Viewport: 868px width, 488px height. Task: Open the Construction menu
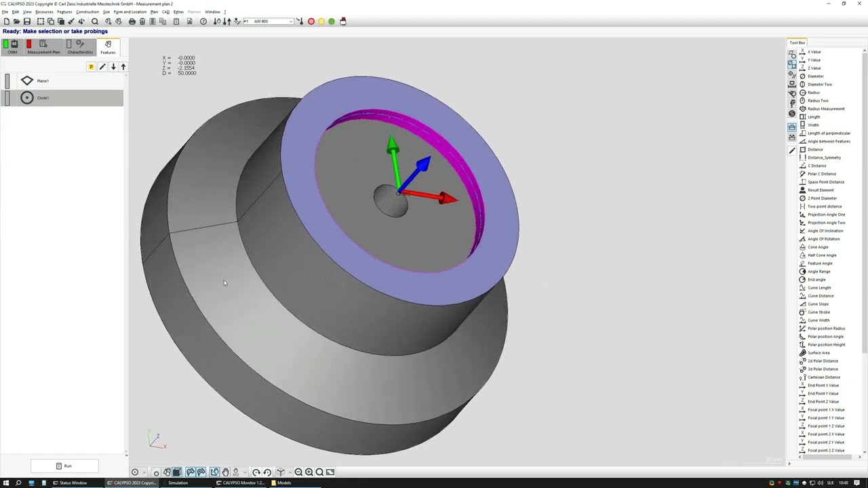(x=87, y=12)
